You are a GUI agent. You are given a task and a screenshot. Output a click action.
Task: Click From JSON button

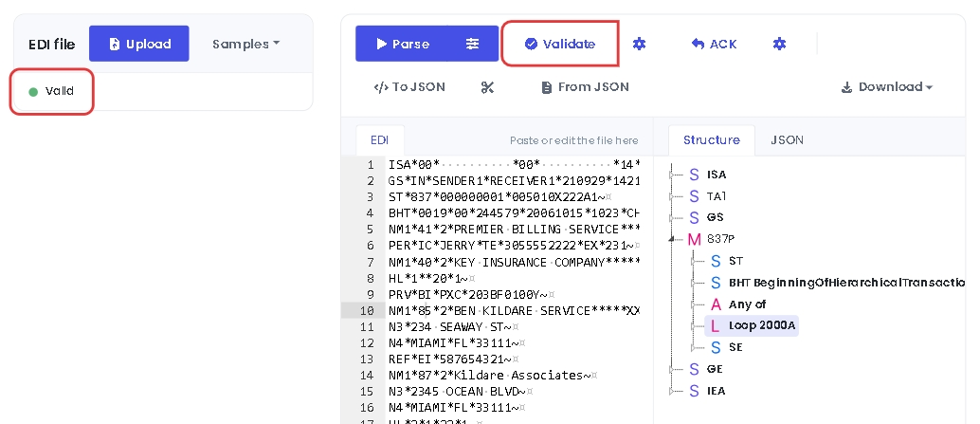tap(585, 87)
